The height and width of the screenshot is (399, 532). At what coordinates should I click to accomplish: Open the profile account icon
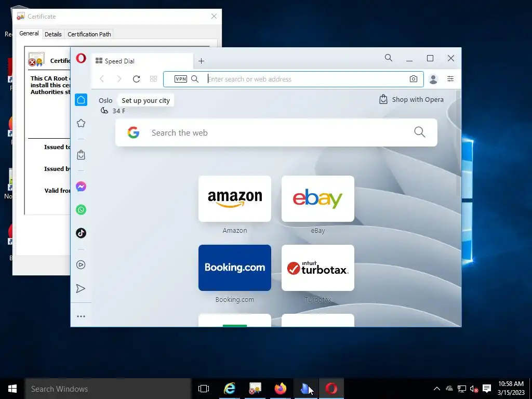pos(433,79)
